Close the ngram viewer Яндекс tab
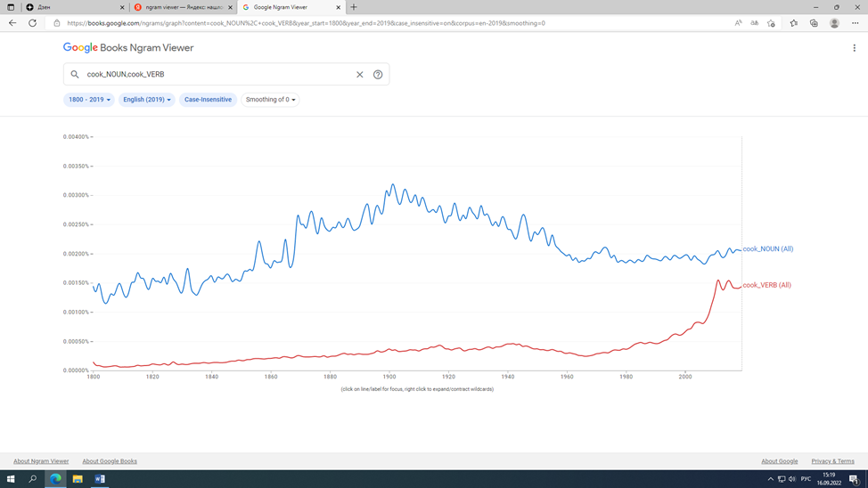 [x=230, y=7]
